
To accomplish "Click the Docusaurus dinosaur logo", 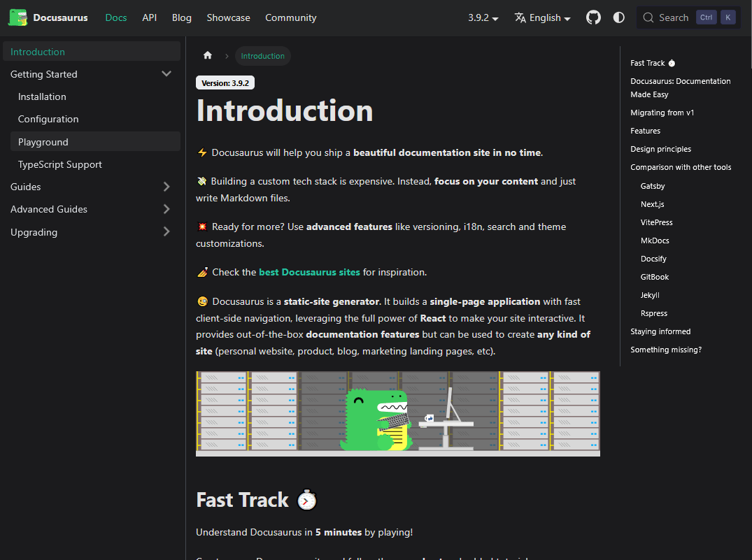I will 17,17.
